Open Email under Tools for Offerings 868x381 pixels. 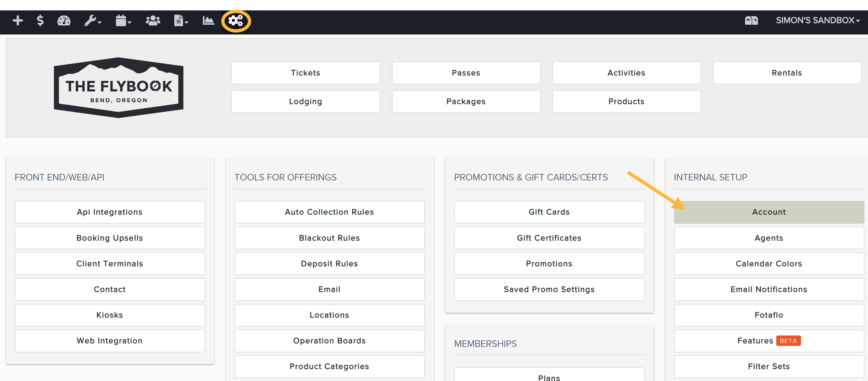coord(329,289)
